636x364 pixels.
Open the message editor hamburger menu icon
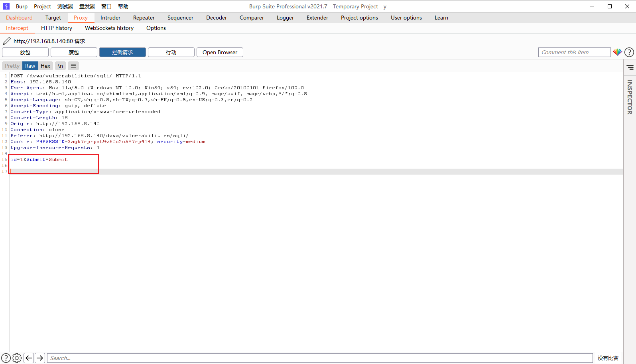tap(73, 66)
